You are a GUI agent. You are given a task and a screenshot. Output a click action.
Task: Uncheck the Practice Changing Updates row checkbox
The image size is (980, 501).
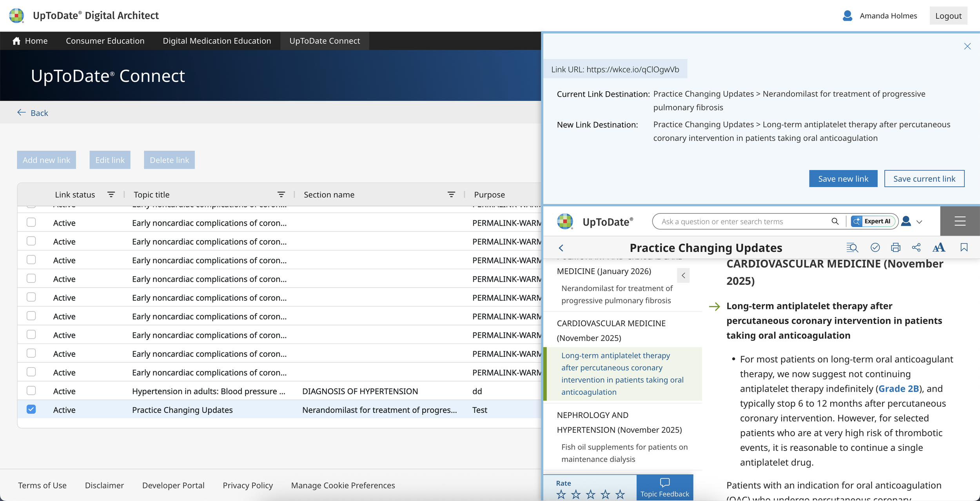coord(31,409)
